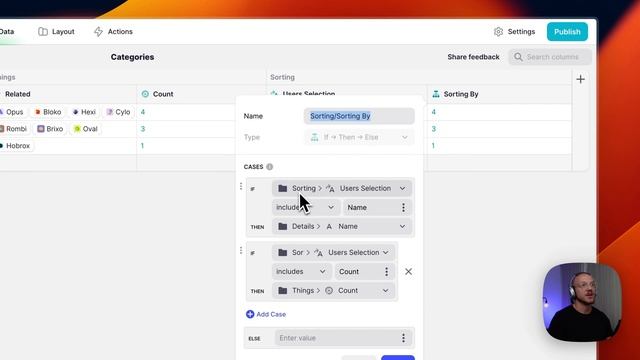Click the Settings gear icon
The height and width of the screenshot is (360, 640).
pos(498,31)
